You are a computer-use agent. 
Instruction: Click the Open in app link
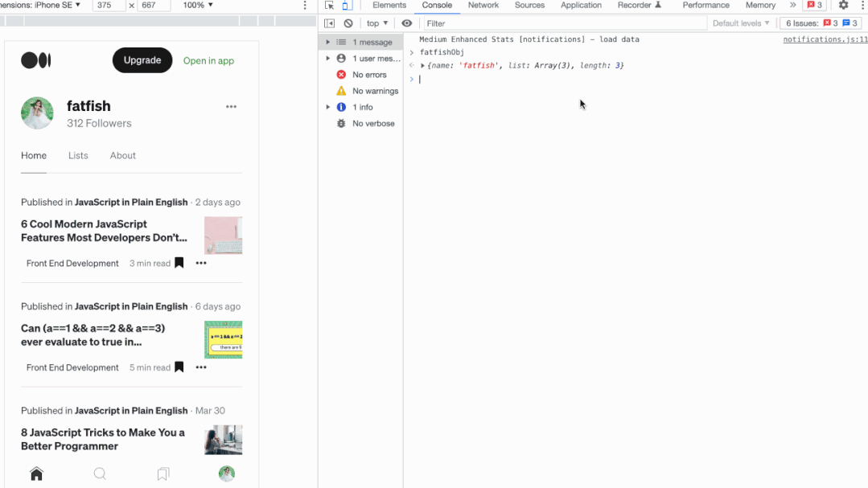208,60
